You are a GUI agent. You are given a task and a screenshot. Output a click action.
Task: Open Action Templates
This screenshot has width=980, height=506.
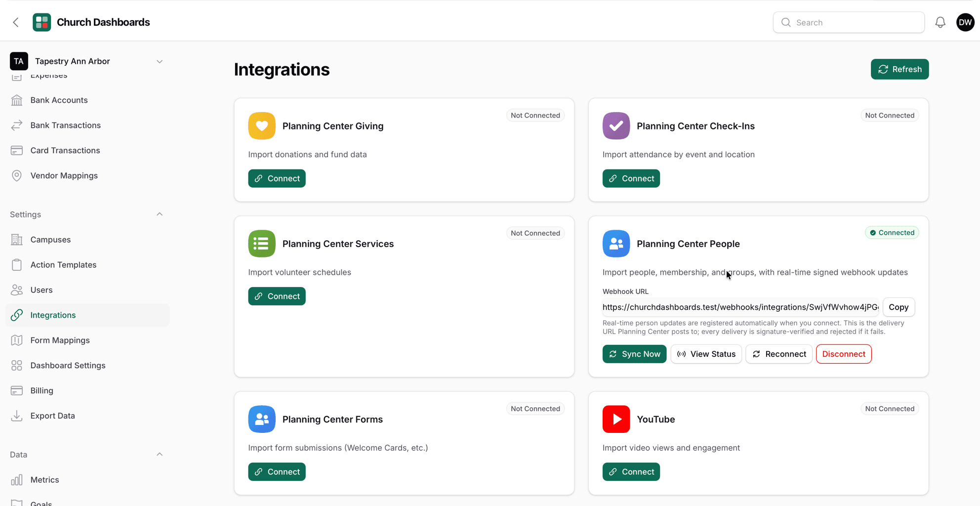[x=87, y=265]
